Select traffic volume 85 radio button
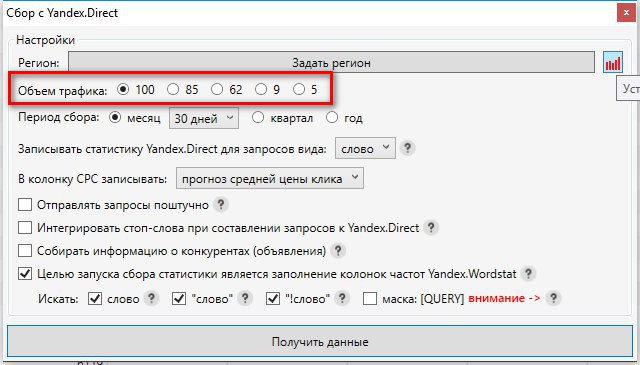The image size is (640, 365). [173, 89]
